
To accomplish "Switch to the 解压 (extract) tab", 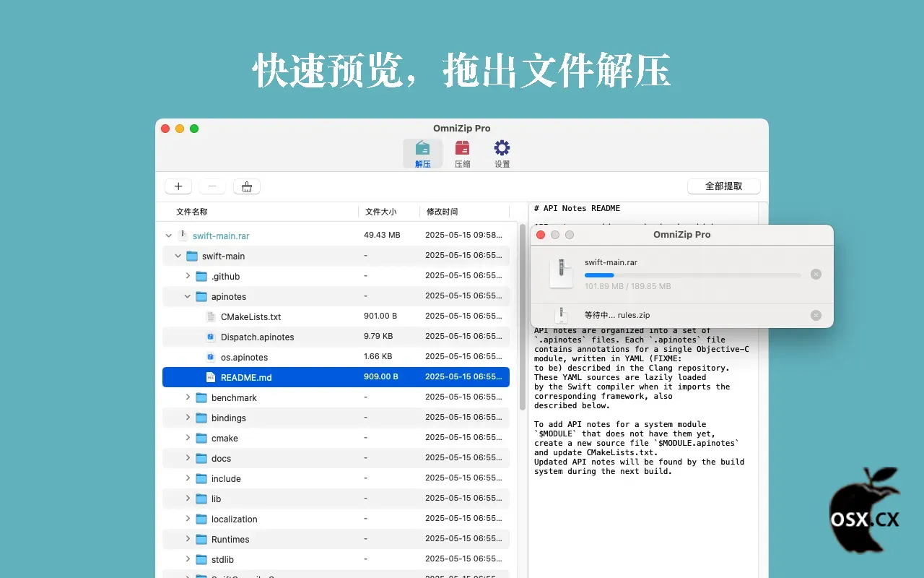I will (x=423, y=154).
